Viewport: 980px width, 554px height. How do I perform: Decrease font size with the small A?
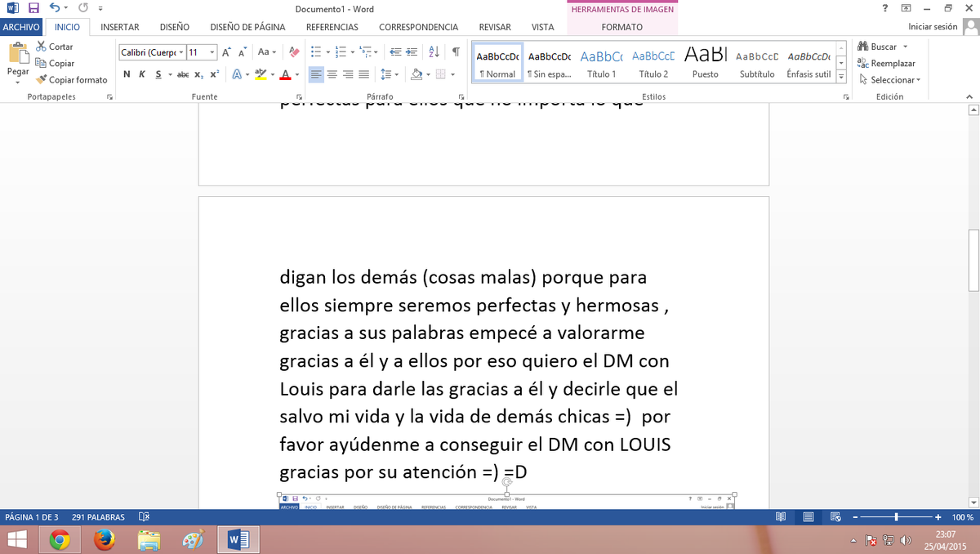click(243, 52)
